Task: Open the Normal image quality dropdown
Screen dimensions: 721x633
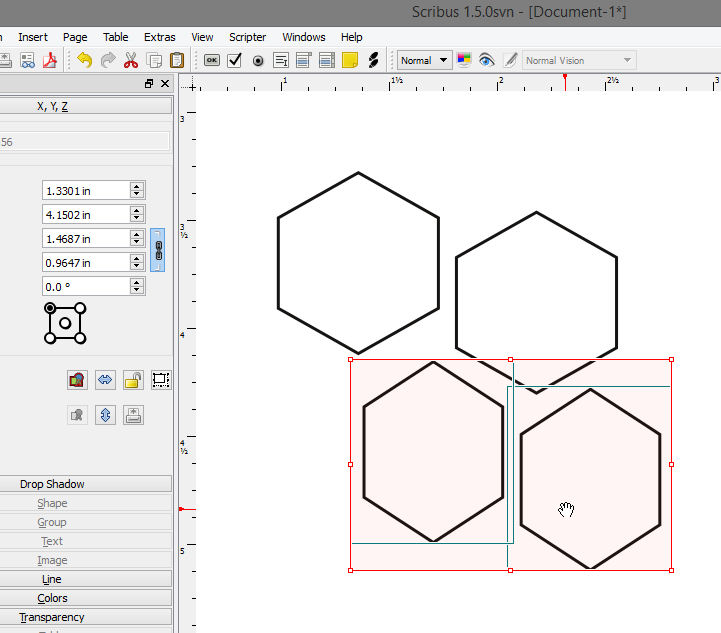Action: (425, 60)
